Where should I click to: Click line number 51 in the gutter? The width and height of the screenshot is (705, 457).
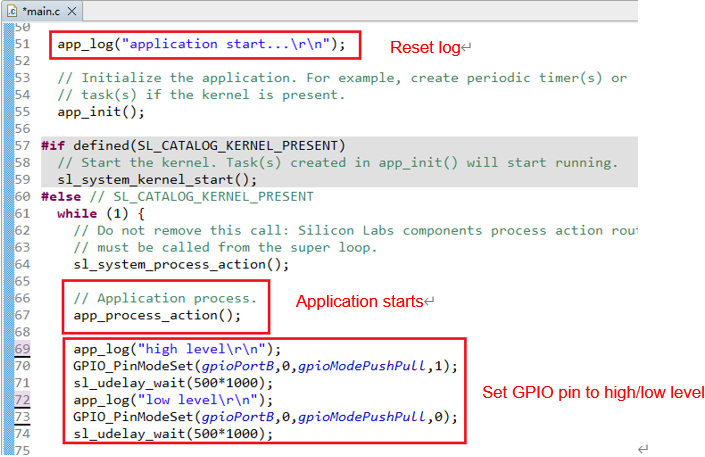(x=22, y=44)
